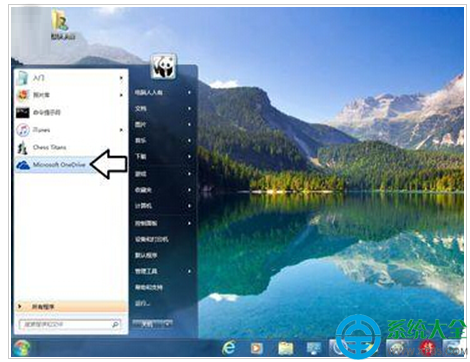Image resolution: width=470 pixels, height=362 pixels.
Task: Click the Internet Explorer taskbar icon
Action: point(229,348)
